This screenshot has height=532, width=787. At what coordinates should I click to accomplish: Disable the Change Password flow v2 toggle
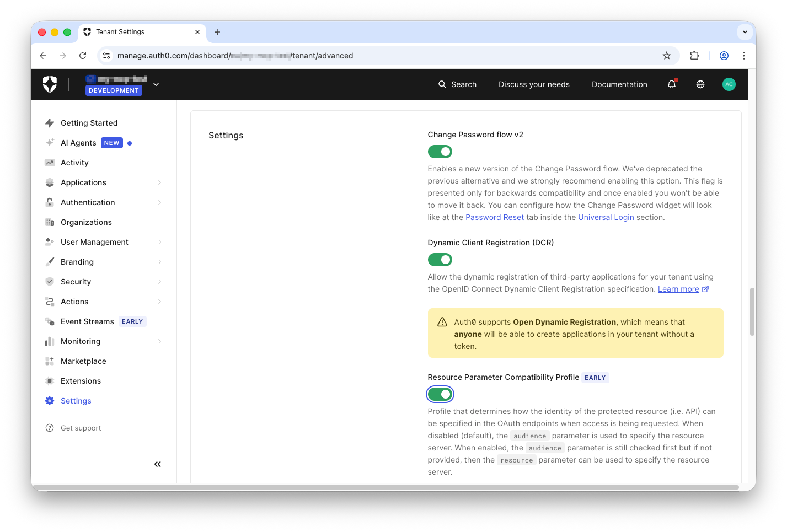point(440,151)
